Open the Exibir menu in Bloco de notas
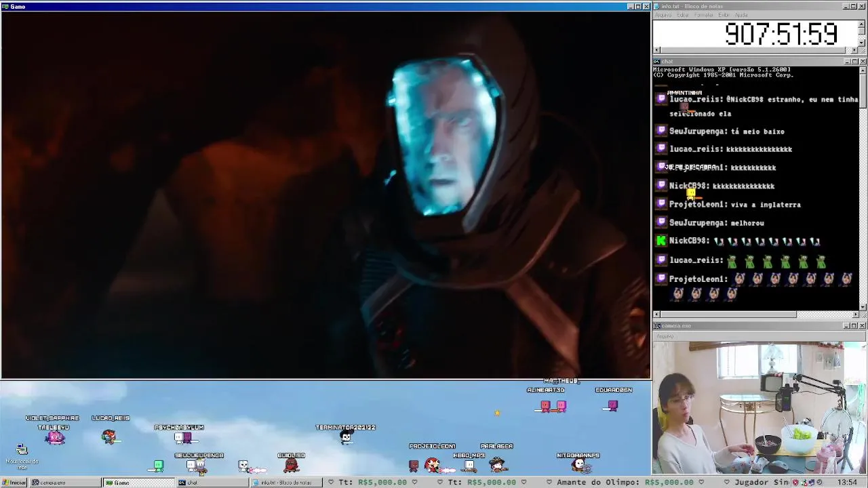The height and width of the screenshot is (488, 868). pos(724,15)
